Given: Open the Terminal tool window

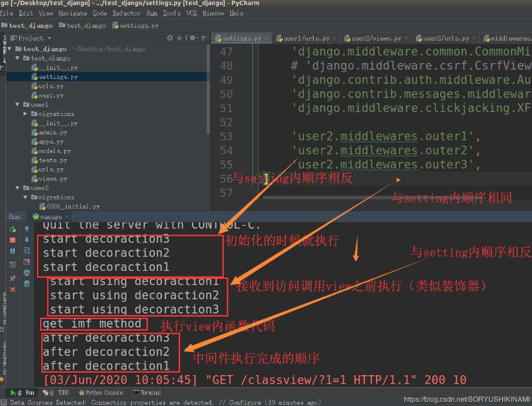Looking at the screenshot, I should [x=147, y=393].
